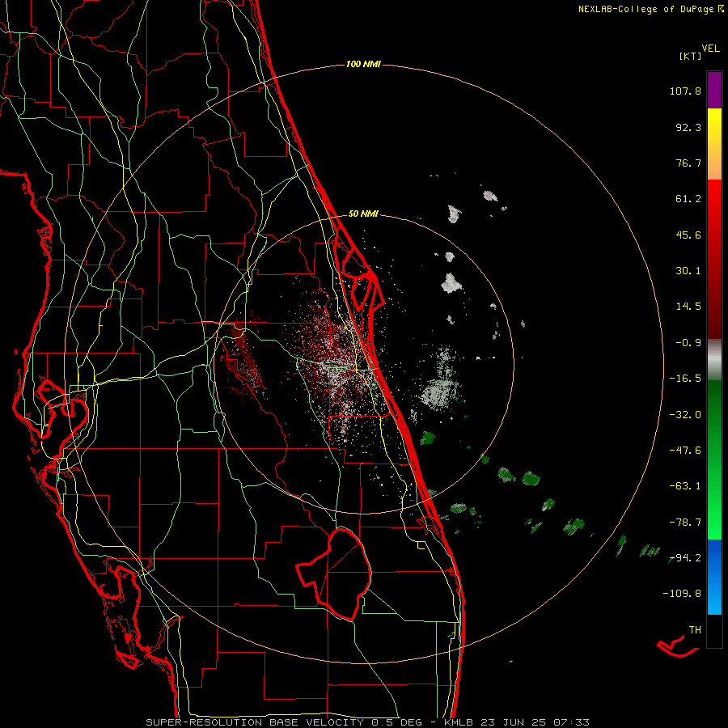Click the NEXLAB-College of DuPage title text

pyautogui.click(x=646, y=9)
